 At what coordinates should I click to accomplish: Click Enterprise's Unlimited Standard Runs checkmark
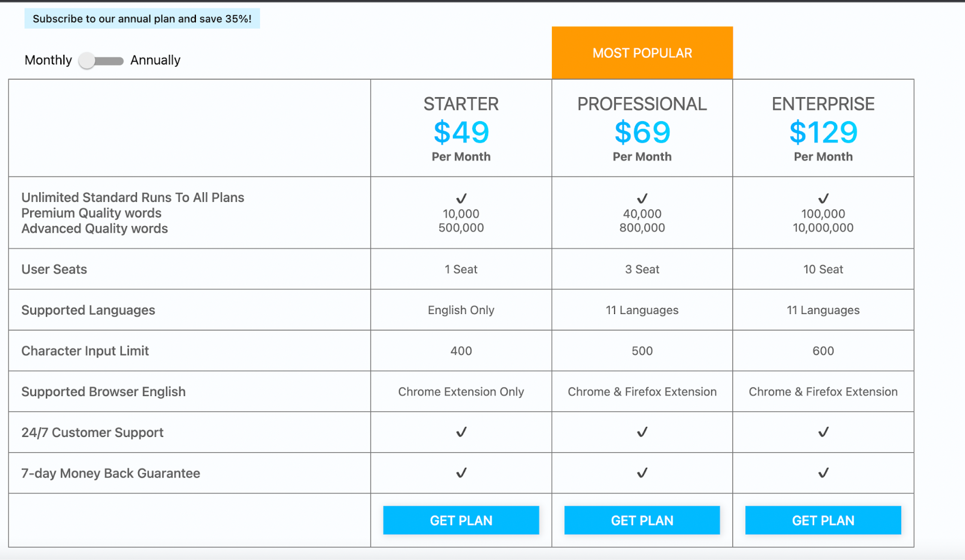tap(823, 198)
